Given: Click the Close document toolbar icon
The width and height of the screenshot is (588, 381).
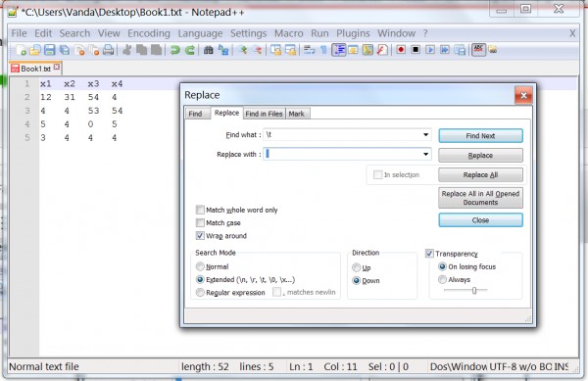Looking at the screenshot, I should pyautogui.click(x=79, y=50).
